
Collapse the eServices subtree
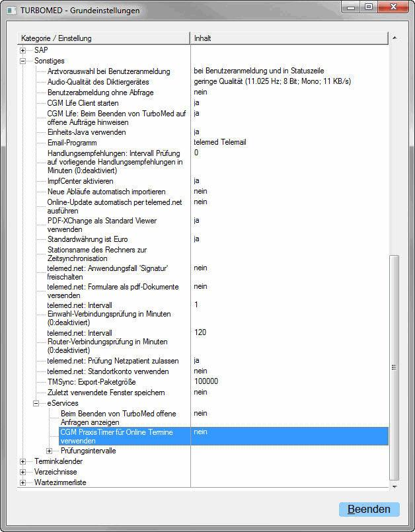point(36,403)
